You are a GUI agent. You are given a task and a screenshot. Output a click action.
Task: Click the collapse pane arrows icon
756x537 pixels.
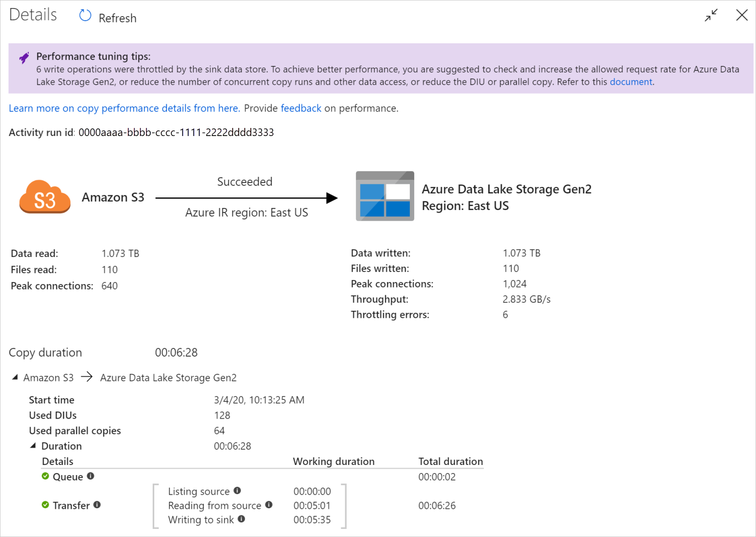(x=711, y=15)
